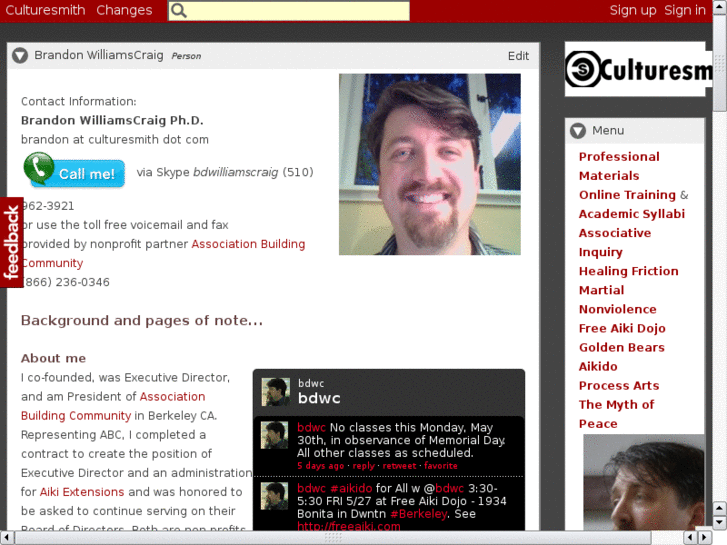The height and width of the screenshot is (545, 727).
Task: Open Golden Bears Aikido menu link
Action: (x=622, y=357)
